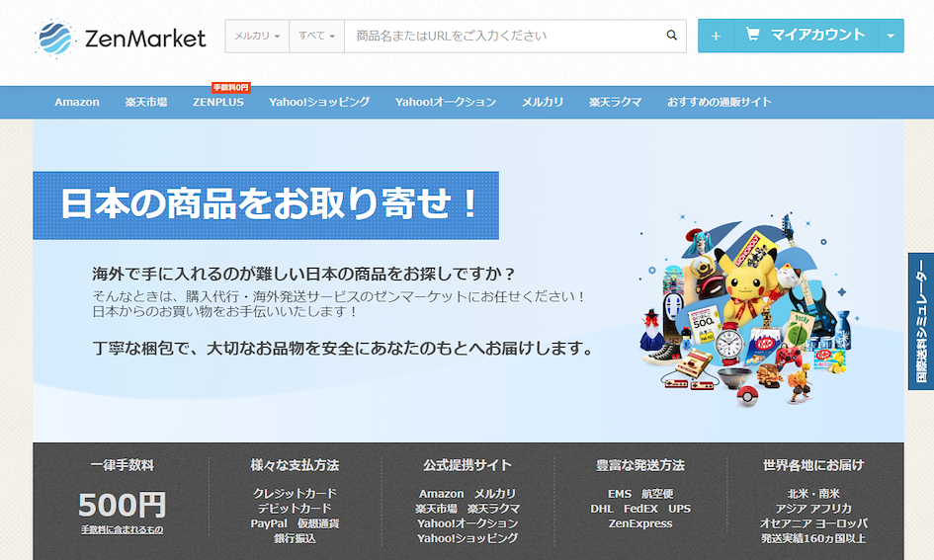
Task: Click FedEx in shipping methods
Action: tap(640, 509)
